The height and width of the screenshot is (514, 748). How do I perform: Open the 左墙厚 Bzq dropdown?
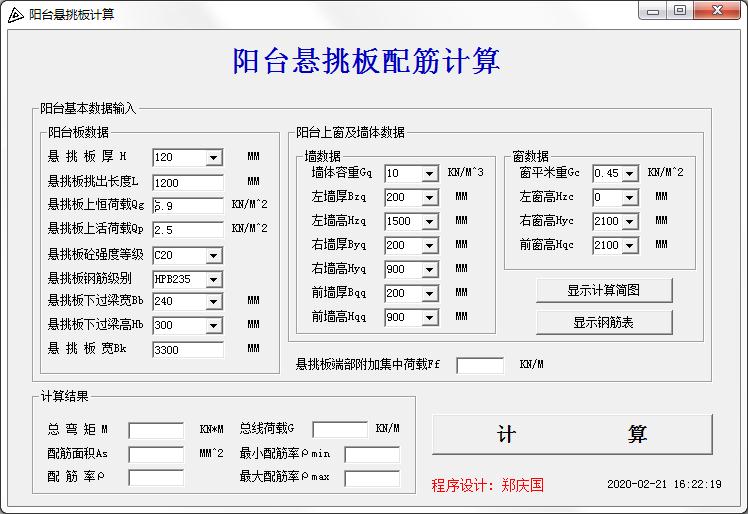point(430,198)
